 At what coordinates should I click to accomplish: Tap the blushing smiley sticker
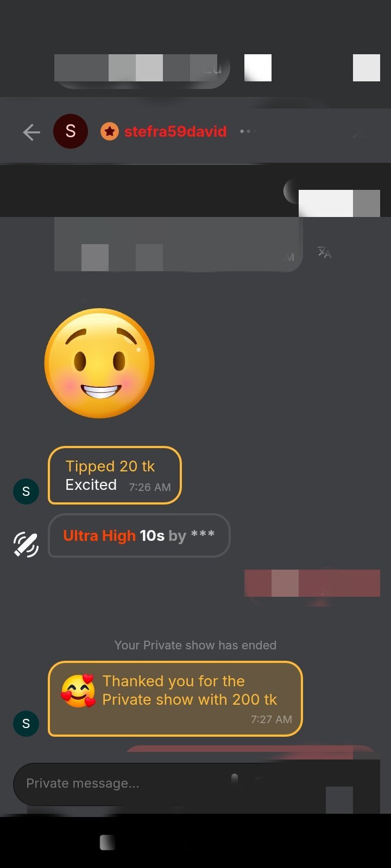(99, 363)
